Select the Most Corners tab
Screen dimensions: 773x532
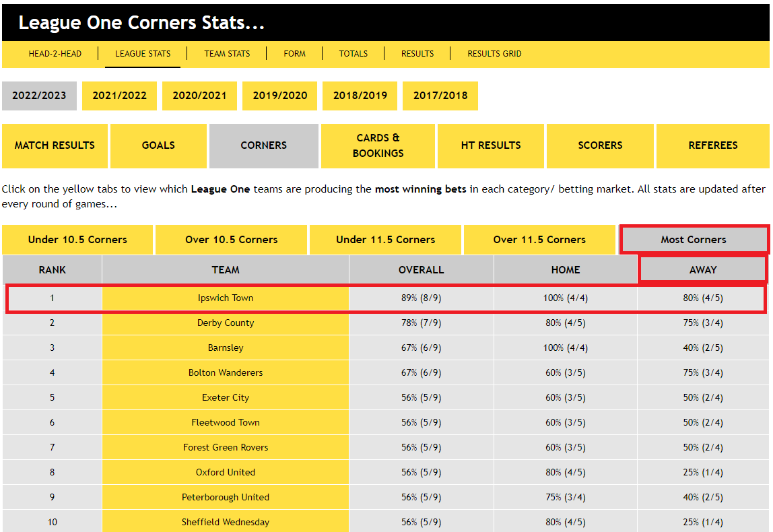(x=694, y=240)
